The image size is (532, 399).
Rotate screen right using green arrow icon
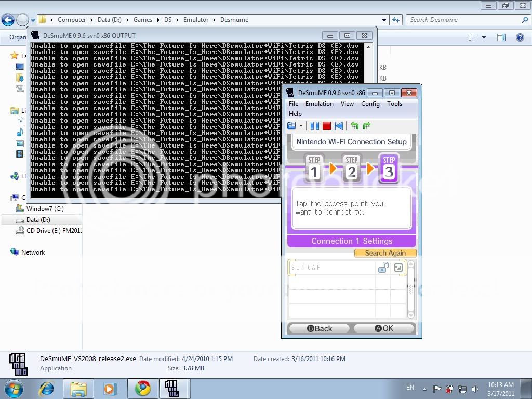click(367, 126)
